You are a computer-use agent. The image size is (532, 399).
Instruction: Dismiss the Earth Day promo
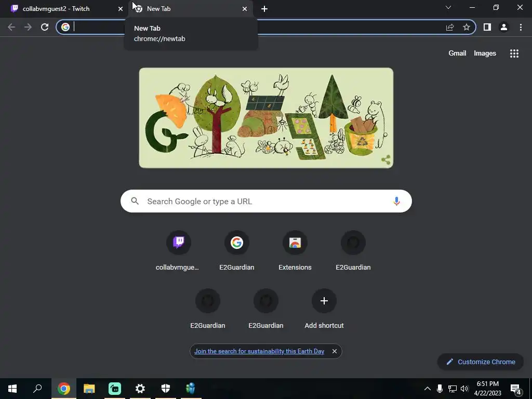335,351
